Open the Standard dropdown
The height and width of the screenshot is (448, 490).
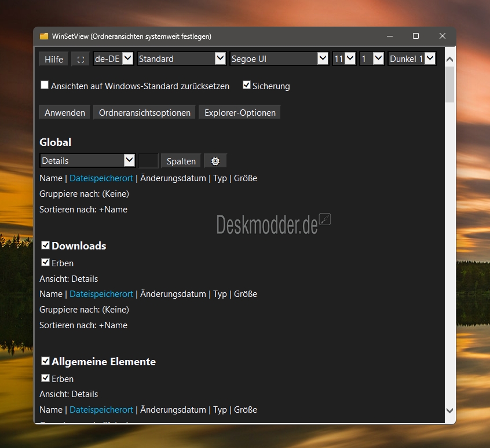click(181, 58)
